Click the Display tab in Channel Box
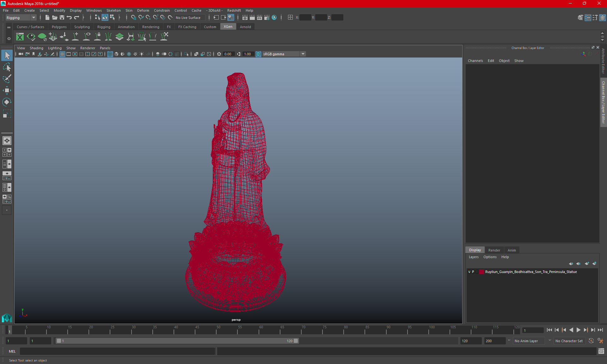The width and height of the screenshot is (607, 364). (475, 250)
